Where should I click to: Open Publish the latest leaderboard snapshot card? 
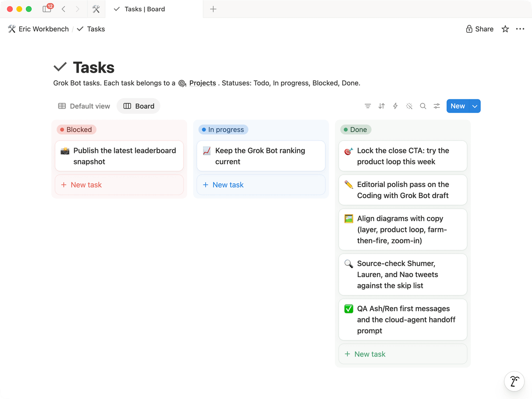tap(119, 156)
